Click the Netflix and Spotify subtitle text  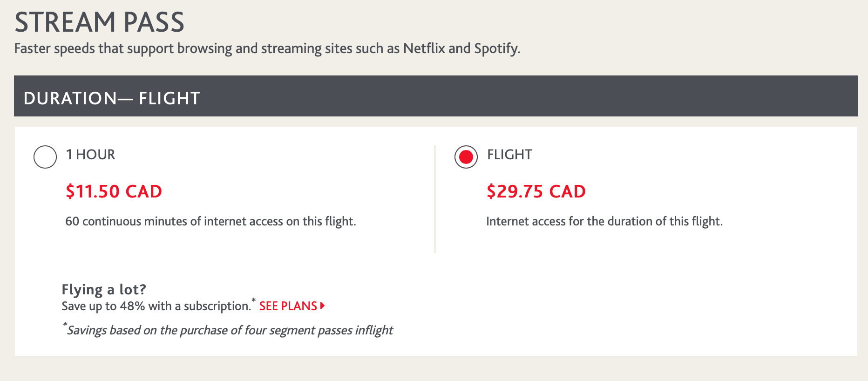(267, 48)
